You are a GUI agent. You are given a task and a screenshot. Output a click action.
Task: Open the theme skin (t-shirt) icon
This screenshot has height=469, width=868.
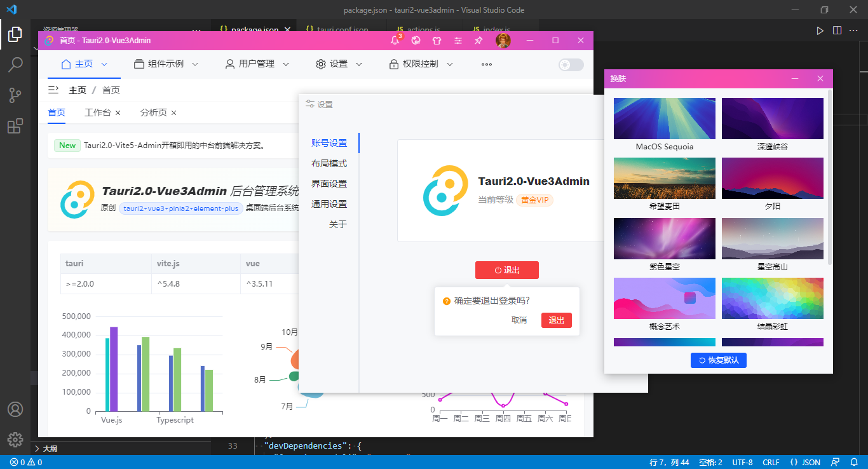click(437, 40)
